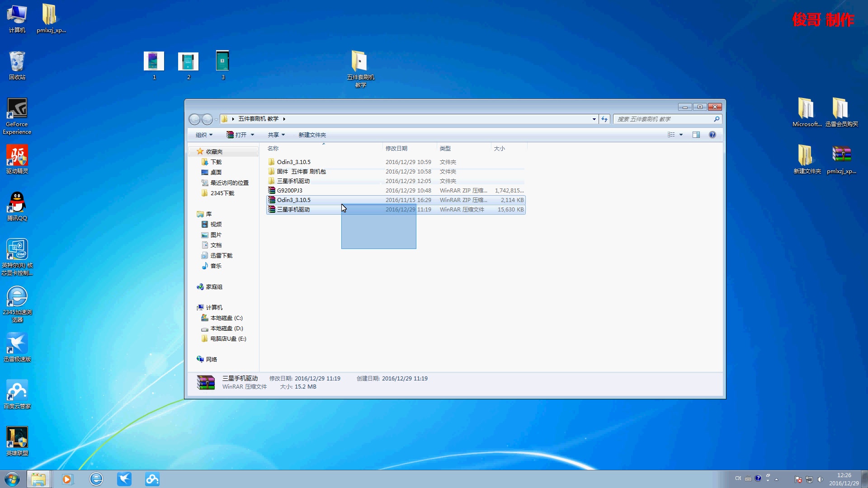Select the 迅雷会员购买 desktop folder
The height and width of the screenshot is (488, 868).
click(841, 112)
